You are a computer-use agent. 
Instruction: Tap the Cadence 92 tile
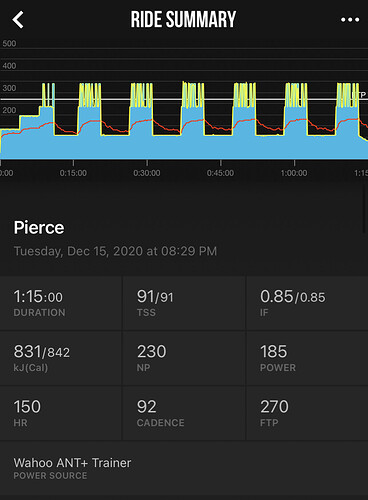[x=184, y=413]
